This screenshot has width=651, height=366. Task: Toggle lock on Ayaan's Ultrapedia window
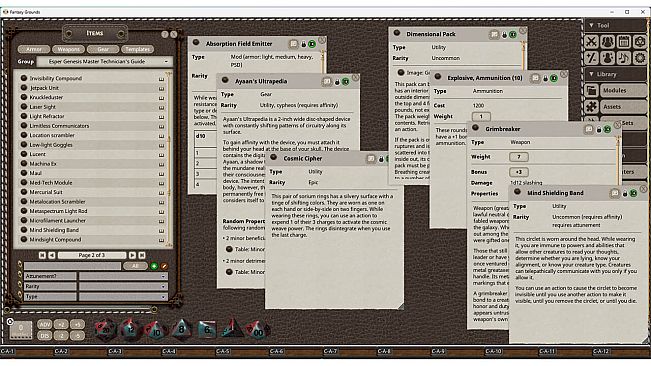pos(337,82)
